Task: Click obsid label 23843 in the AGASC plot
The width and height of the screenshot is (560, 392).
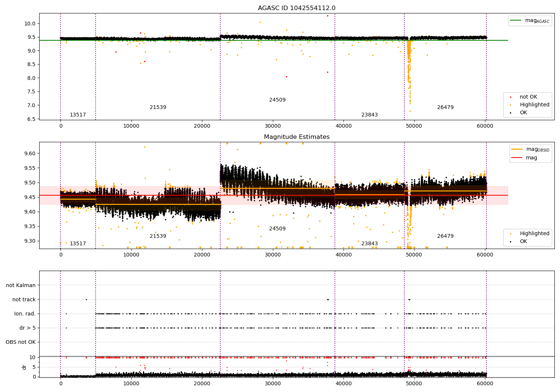Action: click(370, 115)
